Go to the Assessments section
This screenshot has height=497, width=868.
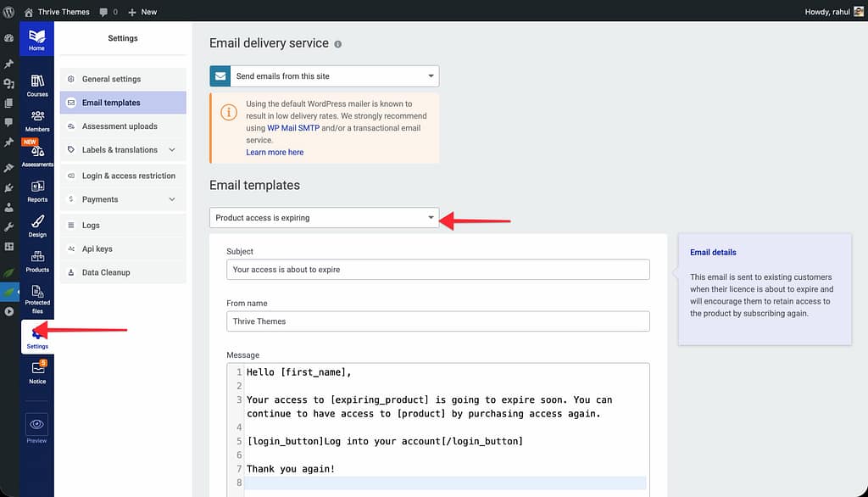click(37, 154)
